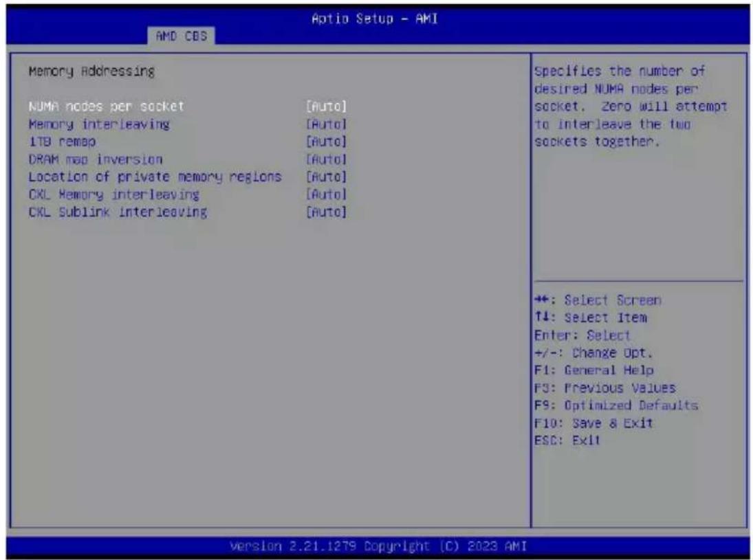Select the AMD CBS tab
The image size is (753, 560).
click(182, 36)
